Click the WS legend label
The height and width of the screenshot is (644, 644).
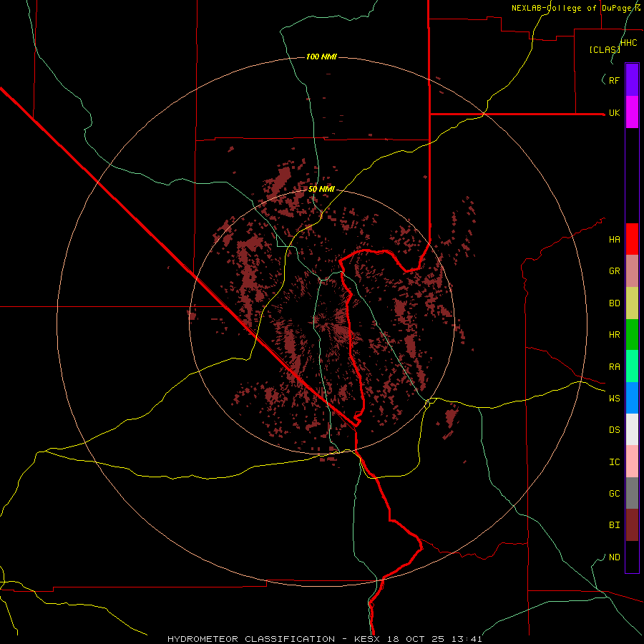(x=614, y=399)
